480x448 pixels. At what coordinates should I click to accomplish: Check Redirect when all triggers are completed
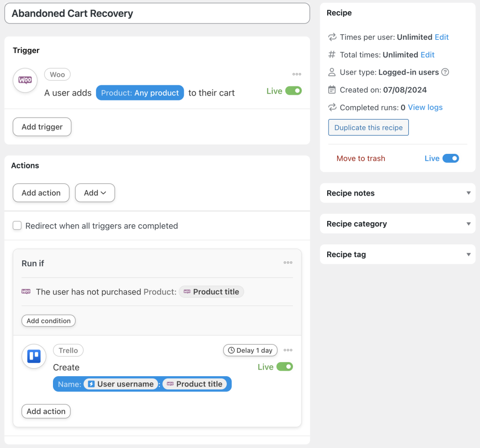[x=17, y=226]
